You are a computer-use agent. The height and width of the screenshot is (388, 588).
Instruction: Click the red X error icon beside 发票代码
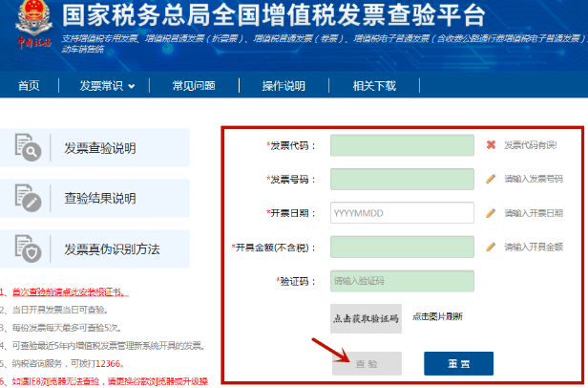[x=491, y=145]
